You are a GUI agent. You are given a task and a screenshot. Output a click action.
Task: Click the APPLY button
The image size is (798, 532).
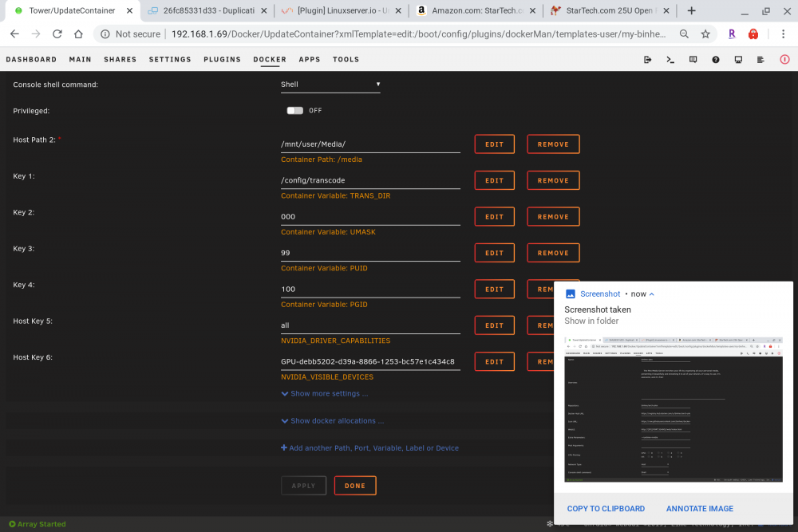303,486
